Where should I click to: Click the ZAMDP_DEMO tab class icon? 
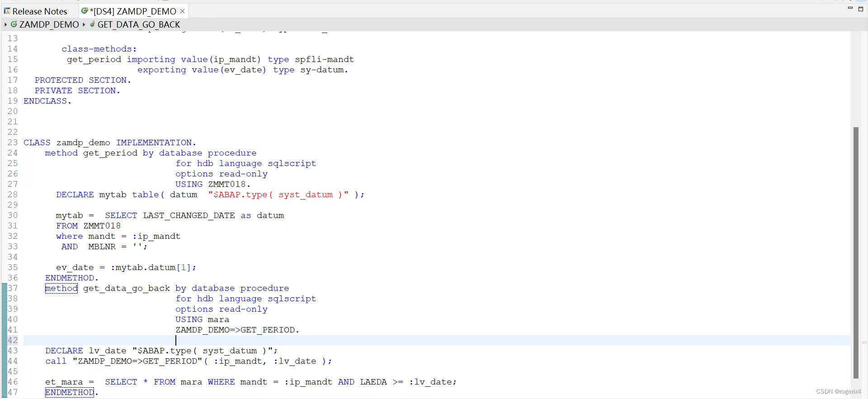[x=84, y=11]
